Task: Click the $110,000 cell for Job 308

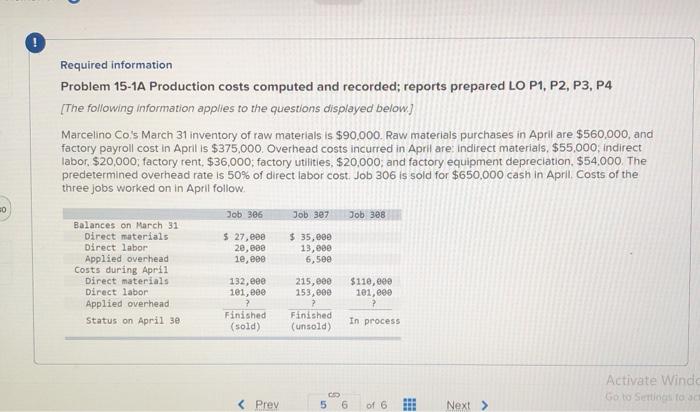Action: (371, 281)
